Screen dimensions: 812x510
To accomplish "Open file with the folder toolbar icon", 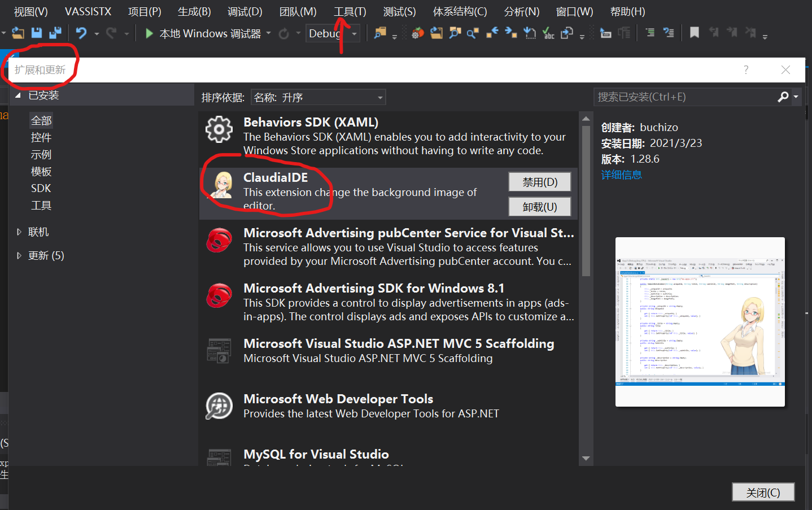I will pyautogui.click(x=18, y=33).
